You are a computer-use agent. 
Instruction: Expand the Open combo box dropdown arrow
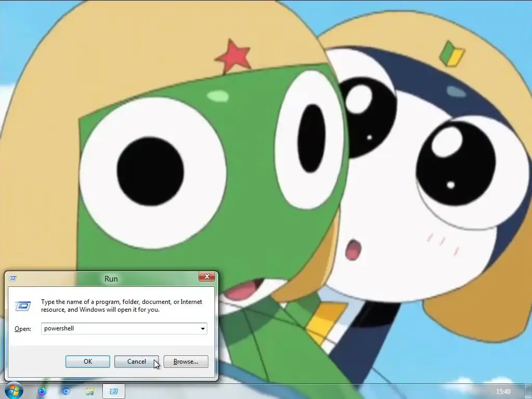tap(203, 328)
